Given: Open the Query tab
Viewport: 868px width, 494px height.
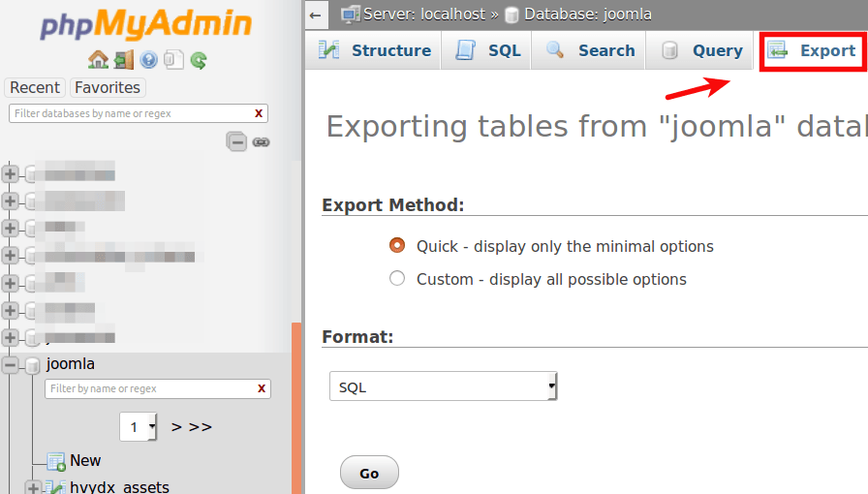Looking at the screenshot, I should tap(699, 50).
